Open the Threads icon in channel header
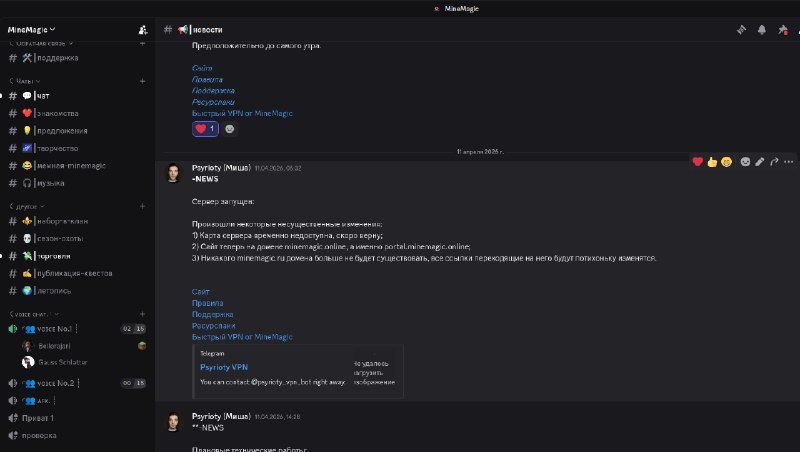Image resolution: width=800 pixels, height=452 pixels. 741,30
